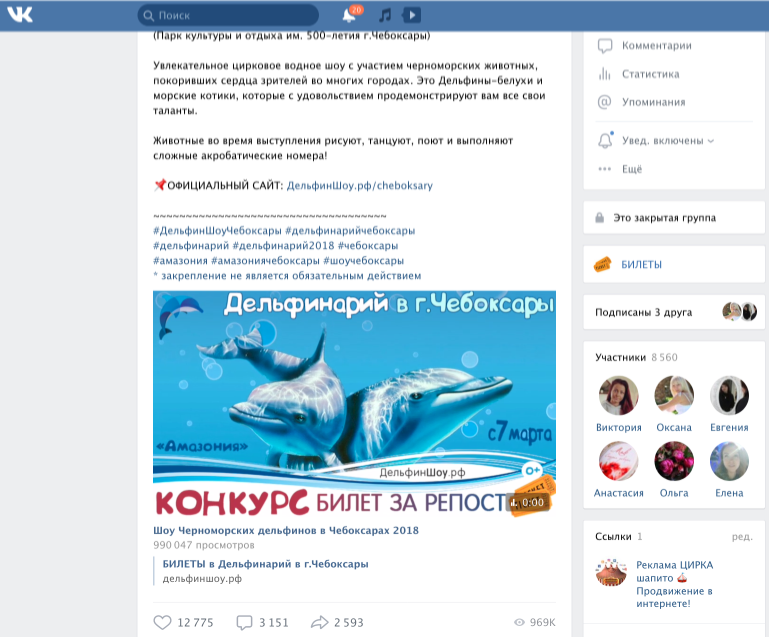Open notifications bell with 20 badge
Viewport: 769px width, 637px height.
[351, 14]
